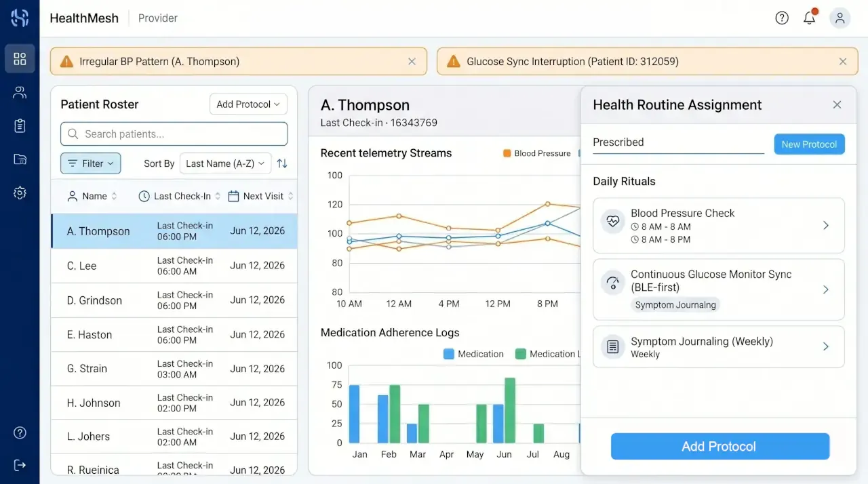Click the Next Visit calendar icon

(233, 196)
